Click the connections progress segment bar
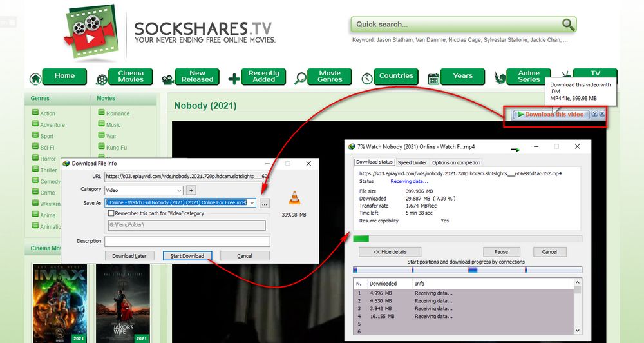 [468, 269]
